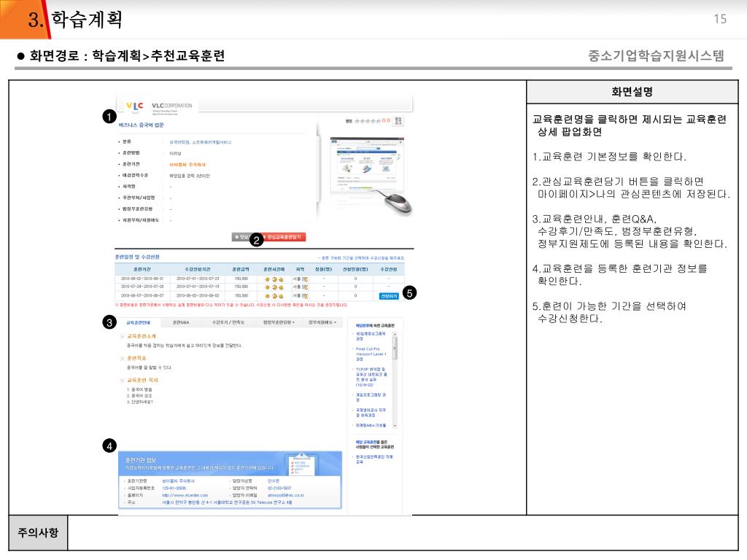Click the clipboard checklist icon in 훈련기관 정보
The image size is (747, 560).
coord(300,464)
